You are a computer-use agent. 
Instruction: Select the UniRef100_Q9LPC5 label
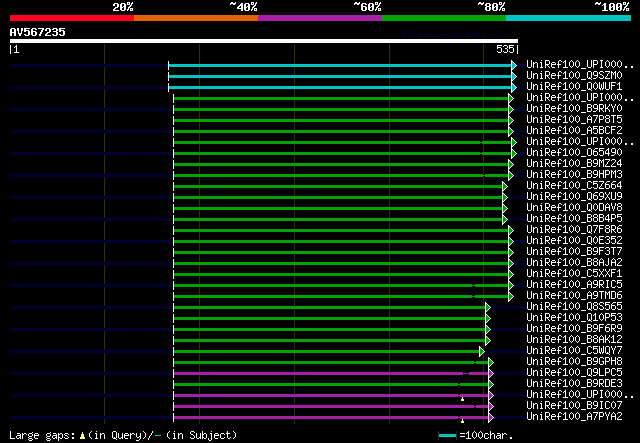[x=574, y=373]
